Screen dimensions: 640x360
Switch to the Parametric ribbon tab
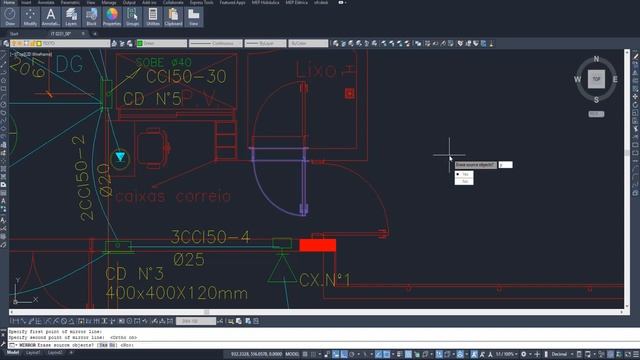pyautogui.click(x=70, y=2)
